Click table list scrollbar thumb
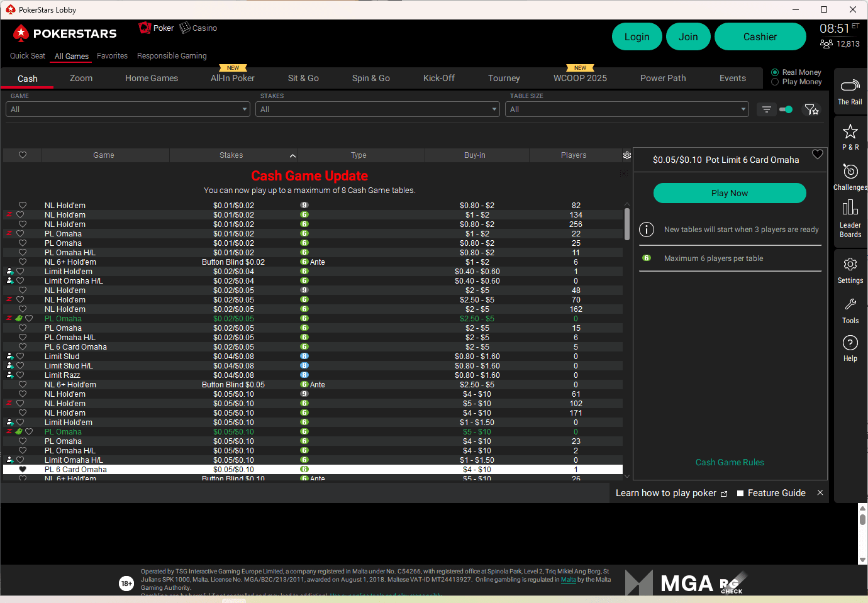868x603 pixels. click(x=626, y=224)
